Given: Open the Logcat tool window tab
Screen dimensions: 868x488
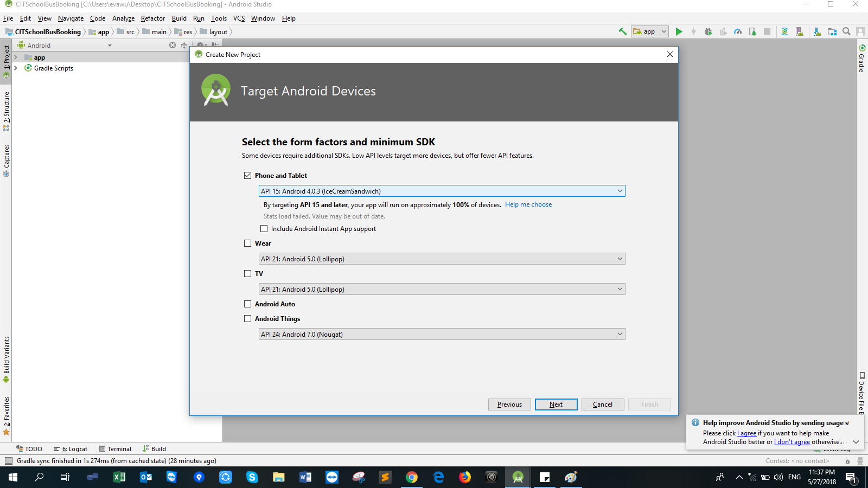Looking at the screenshot, I should click(x=71, y=449).
